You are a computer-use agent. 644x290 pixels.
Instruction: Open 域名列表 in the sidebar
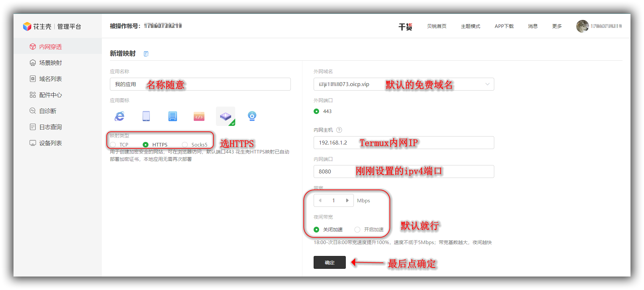click(50, 79)
